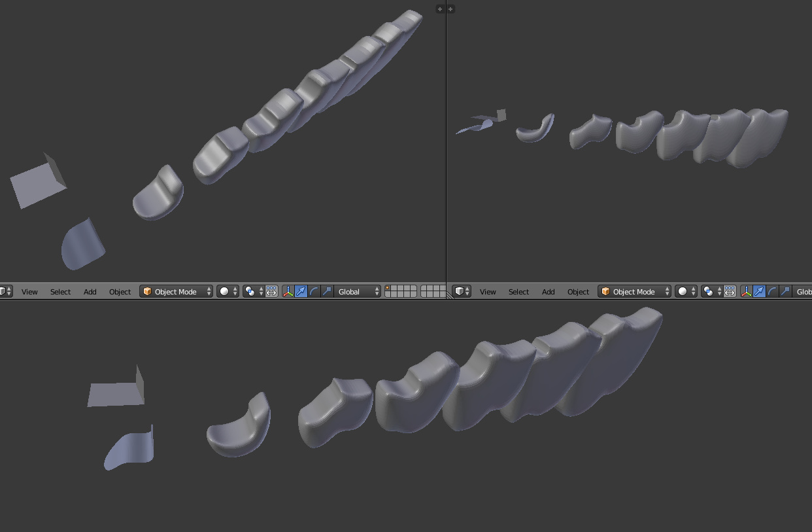Open Select menu in top-left viewport header
Screen dimensions: 812x532
[60, 292]
